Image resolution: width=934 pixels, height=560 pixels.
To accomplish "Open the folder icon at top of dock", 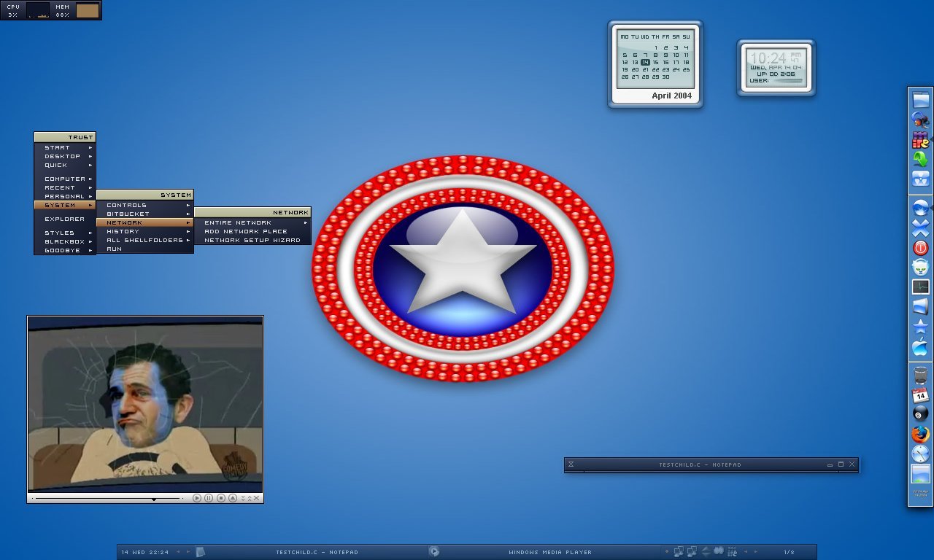I will click(x=920, y=100).
